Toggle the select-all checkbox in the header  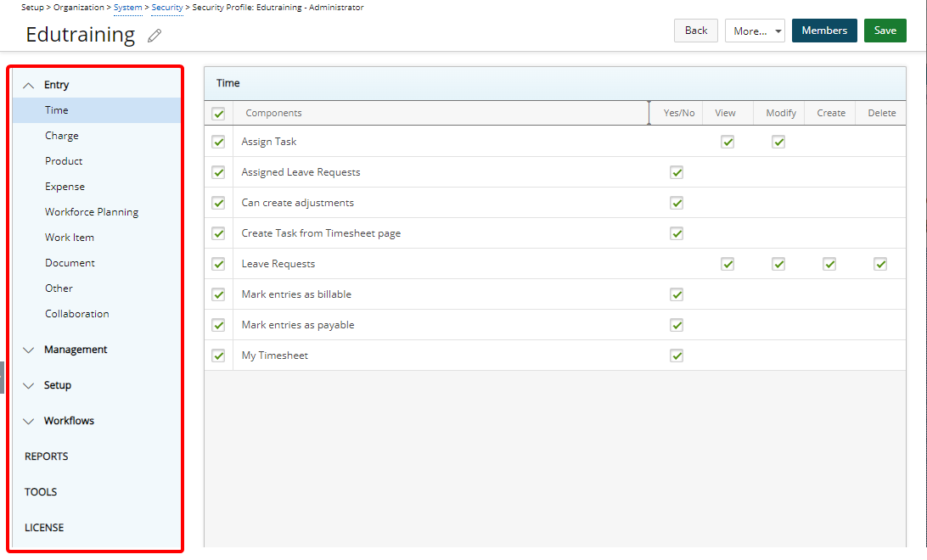219,114
